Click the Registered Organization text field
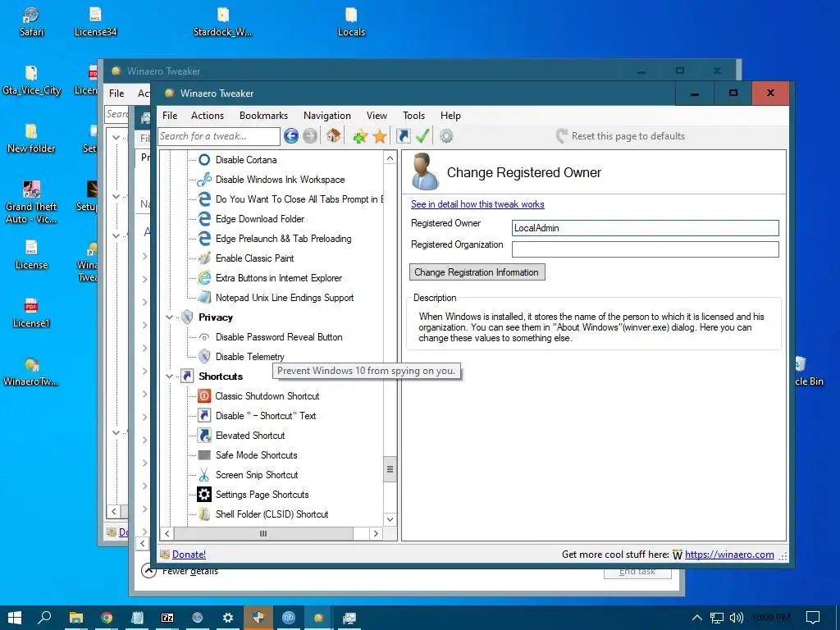840x630 pixels. point(645,249)
